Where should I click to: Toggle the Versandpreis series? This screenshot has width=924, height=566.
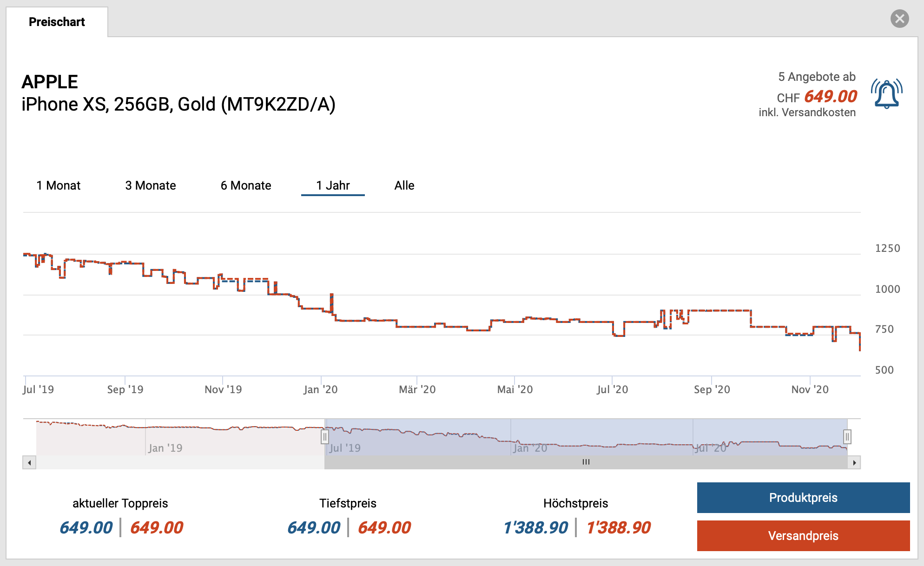pyautogui.click(x=803, y=536)
